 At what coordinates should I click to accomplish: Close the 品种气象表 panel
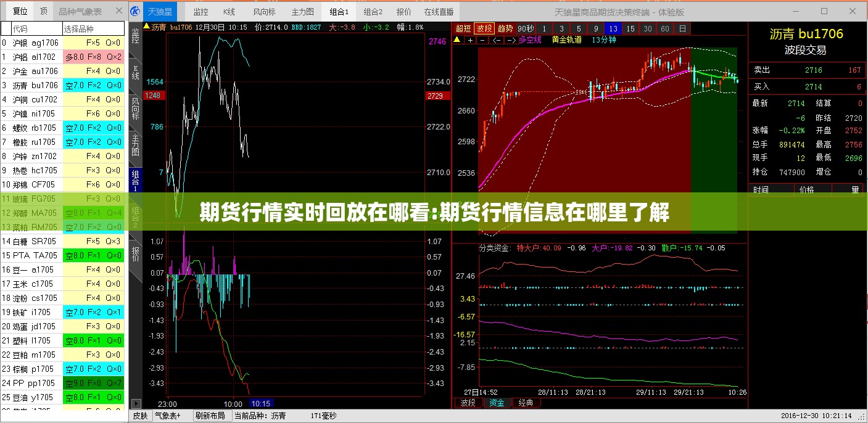coord(118,11)
